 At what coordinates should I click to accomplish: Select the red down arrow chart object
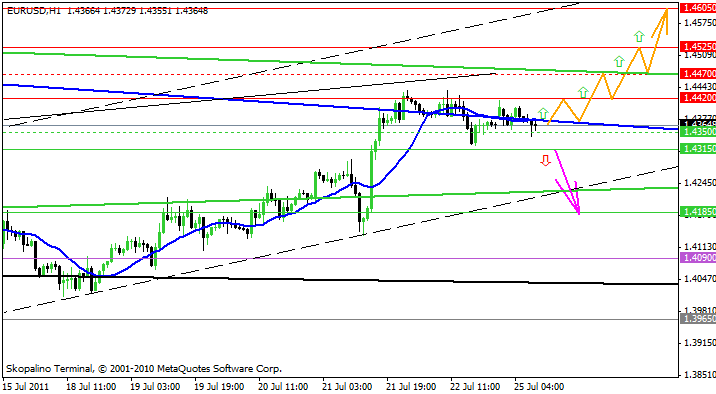[x=545, y=161]
